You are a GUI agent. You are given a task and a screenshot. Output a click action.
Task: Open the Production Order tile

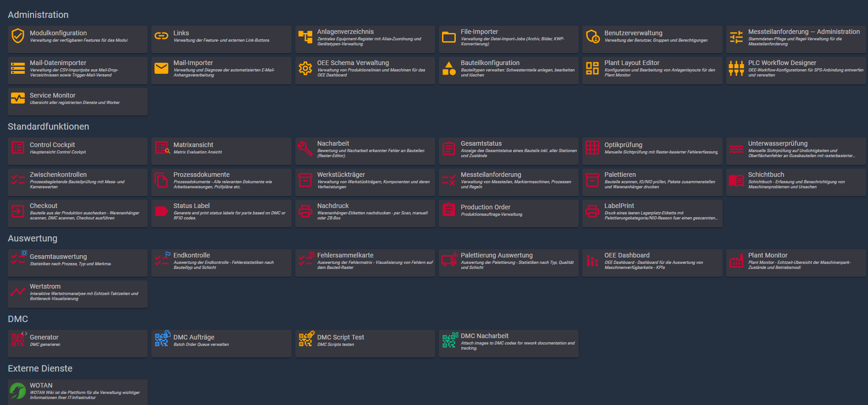(x=509, y=213)
